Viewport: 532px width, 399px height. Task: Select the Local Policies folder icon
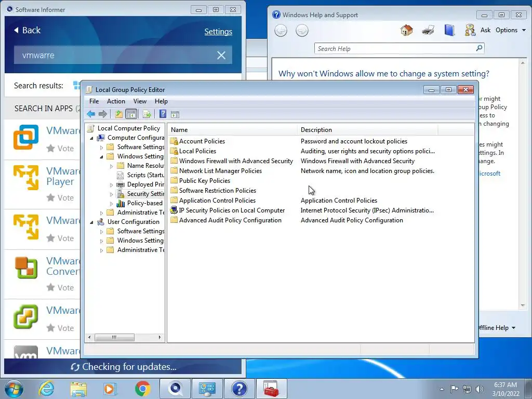[174, 151]
